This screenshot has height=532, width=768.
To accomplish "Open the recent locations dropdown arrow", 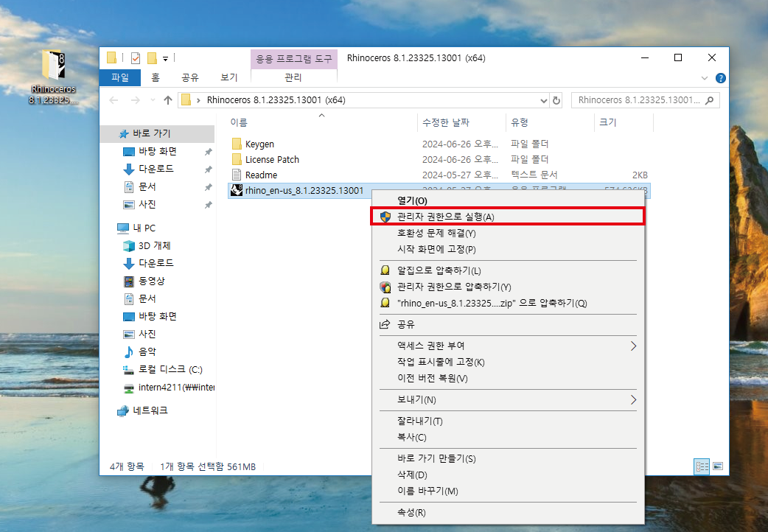I will 153,100.
